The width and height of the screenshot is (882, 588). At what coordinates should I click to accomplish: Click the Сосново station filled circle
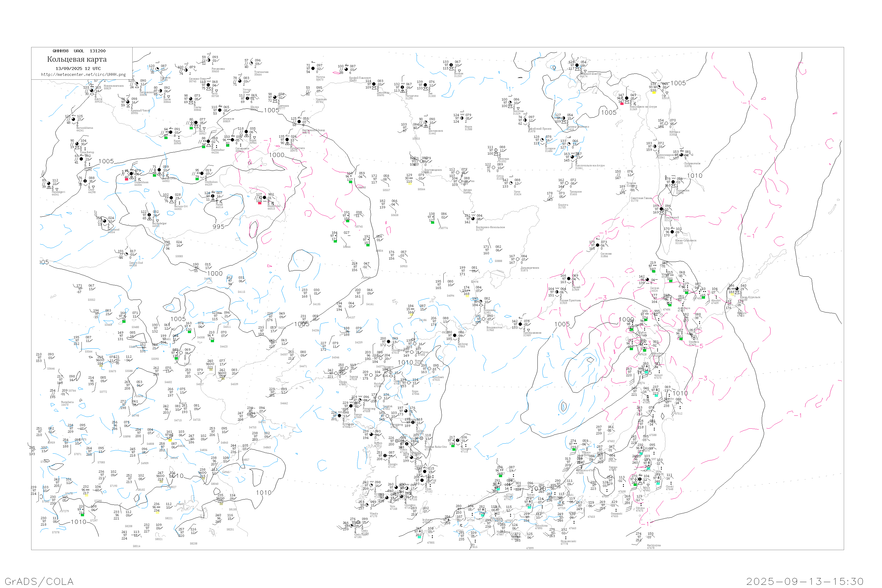click(x=598, y=245)
